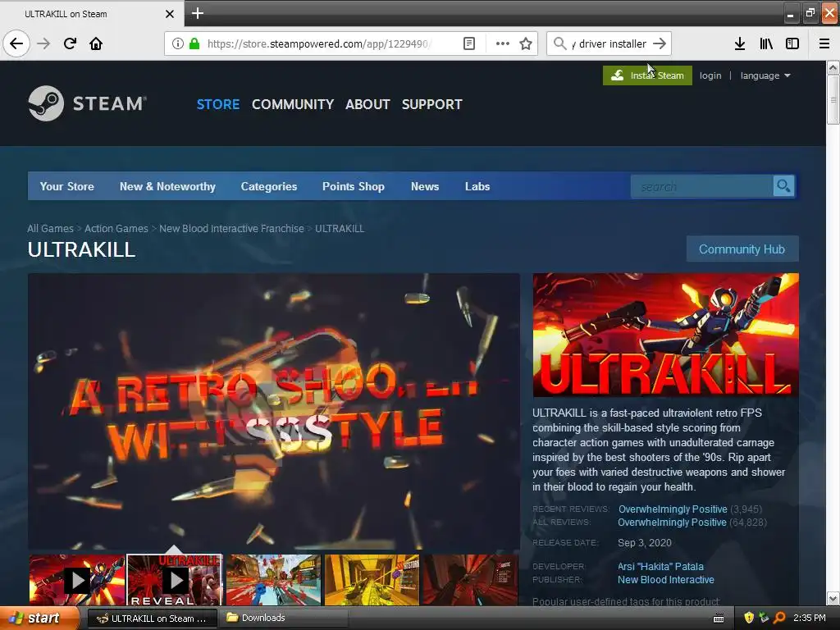Open the ABOUT menu item

[x=367, y=104]
